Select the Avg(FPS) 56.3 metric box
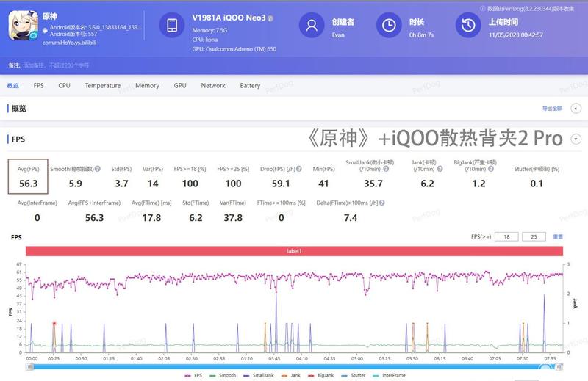This screenshot has width=588, height=381. [28, 176]
